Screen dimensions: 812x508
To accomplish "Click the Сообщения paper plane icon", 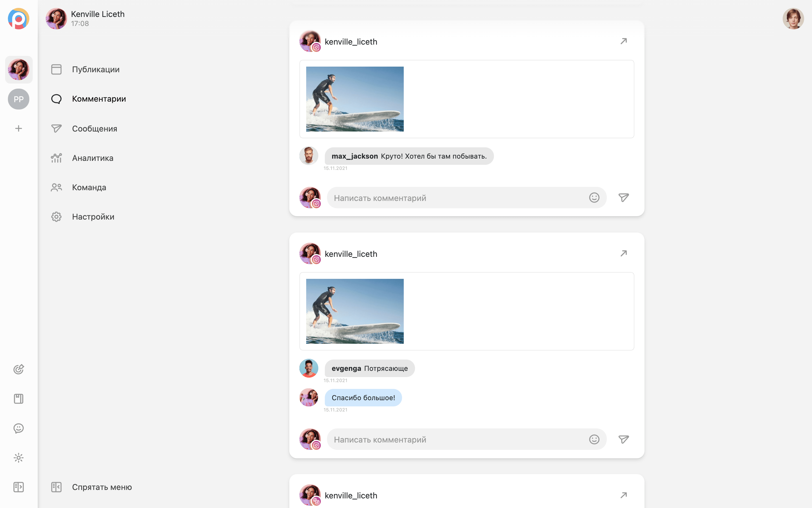I will pyautogui.click(x=56, y=129).
